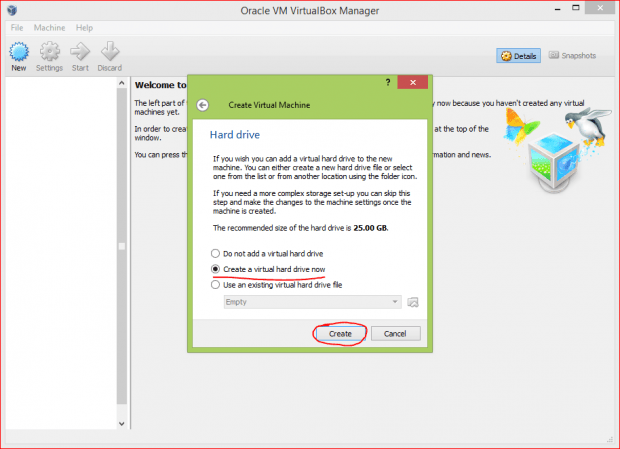Open the File menu

pyautogui.click(x=17, y=28)
